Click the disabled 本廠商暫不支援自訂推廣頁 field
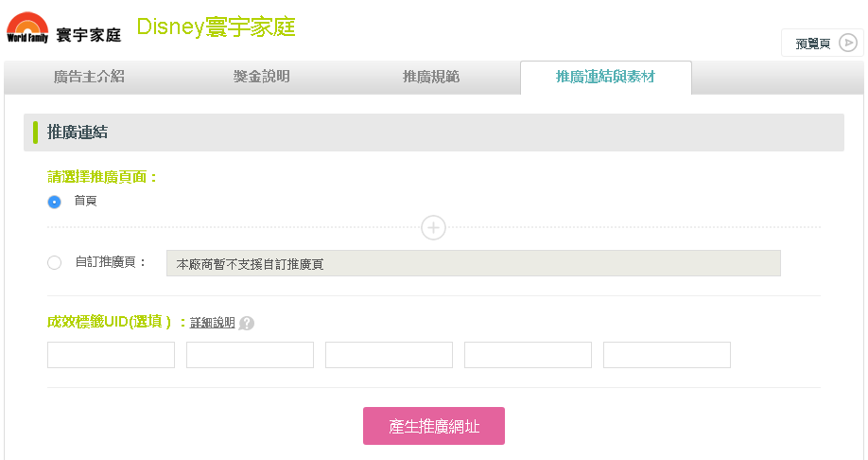Viewport: 868px width, 460px height. pos(473,263)
